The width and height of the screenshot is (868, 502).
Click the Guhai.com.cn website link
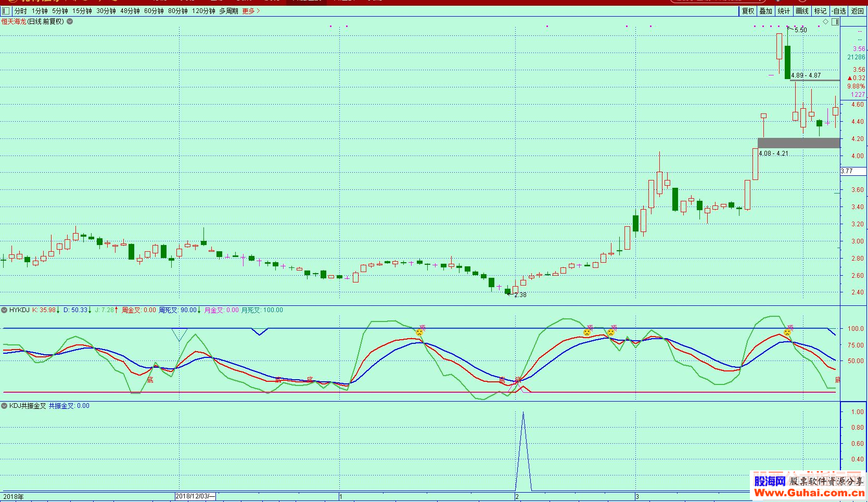pyautogui.click(x=809, y=493)
